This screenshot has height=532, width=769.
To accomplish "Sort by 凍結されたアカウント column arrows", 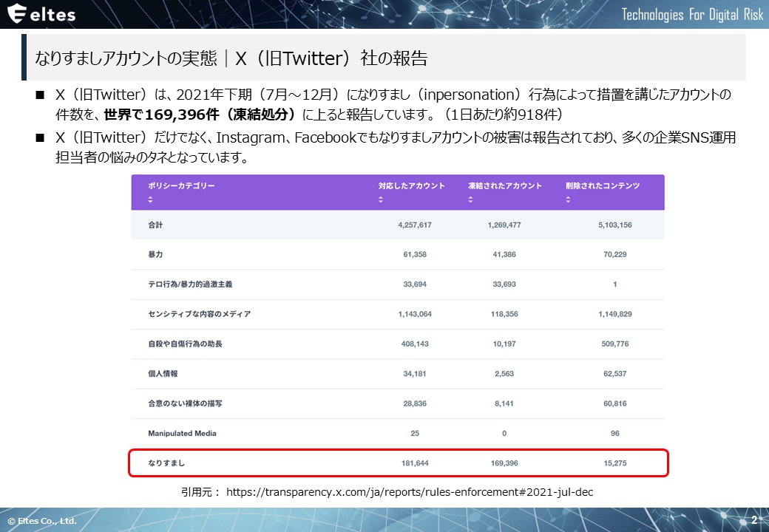I will tap(470, 199).
